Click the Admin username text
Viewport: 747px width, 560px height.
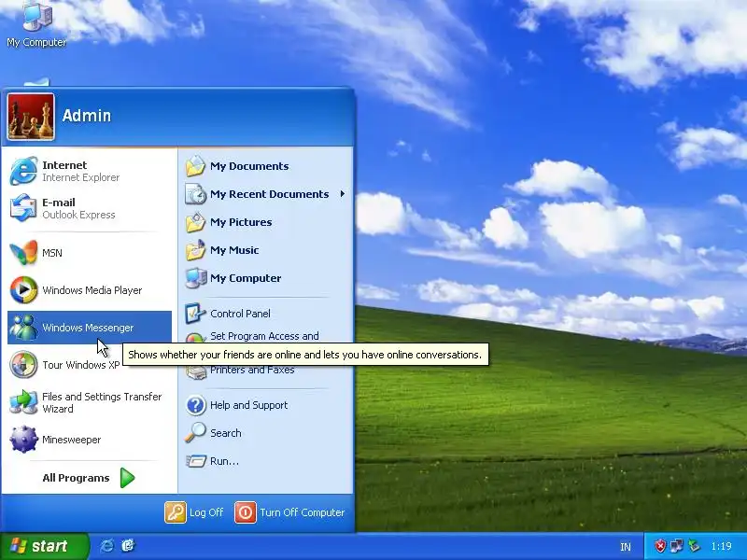[87, 115]
